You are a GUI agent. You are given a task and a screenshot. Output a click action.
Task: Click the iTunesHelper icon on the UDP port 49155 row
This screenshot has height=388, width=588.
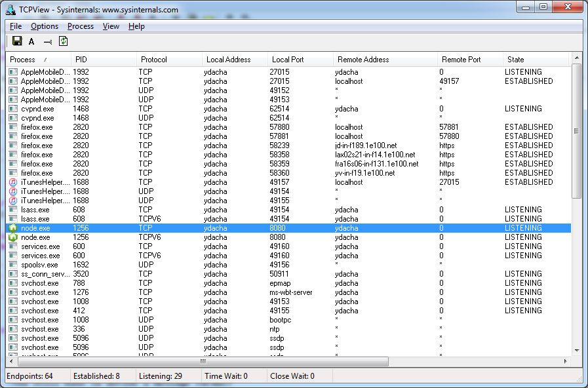[13, 201]
